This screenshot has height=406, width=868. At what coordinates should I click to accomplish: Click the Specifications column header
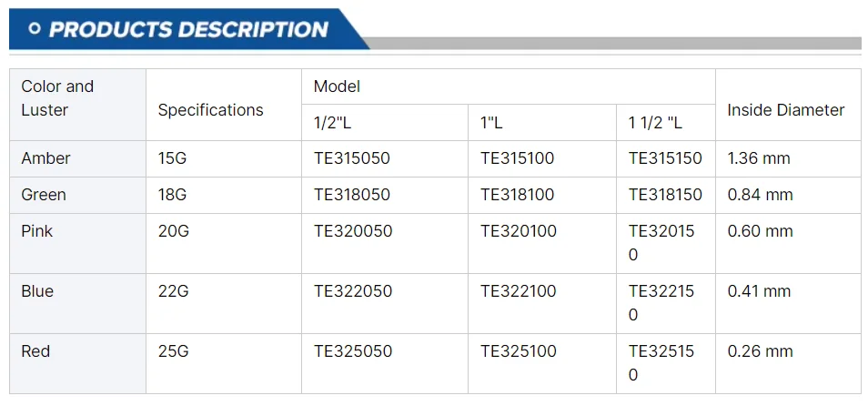(210, 110)
